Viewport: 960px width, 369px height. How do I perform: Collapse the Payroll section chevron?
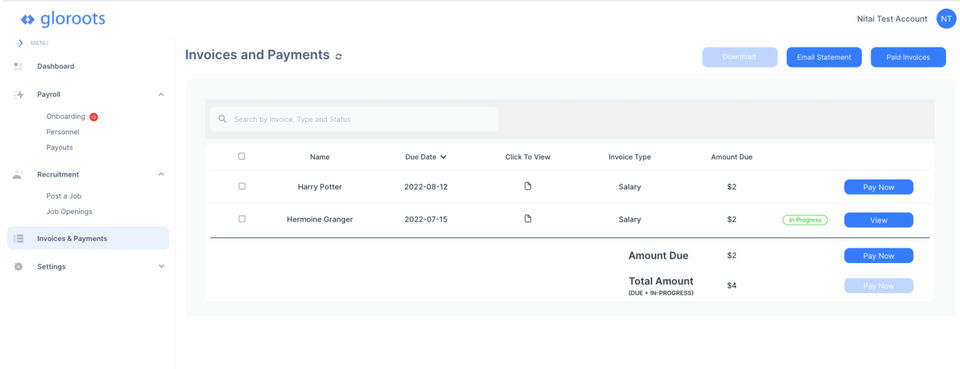click(161, 94)
